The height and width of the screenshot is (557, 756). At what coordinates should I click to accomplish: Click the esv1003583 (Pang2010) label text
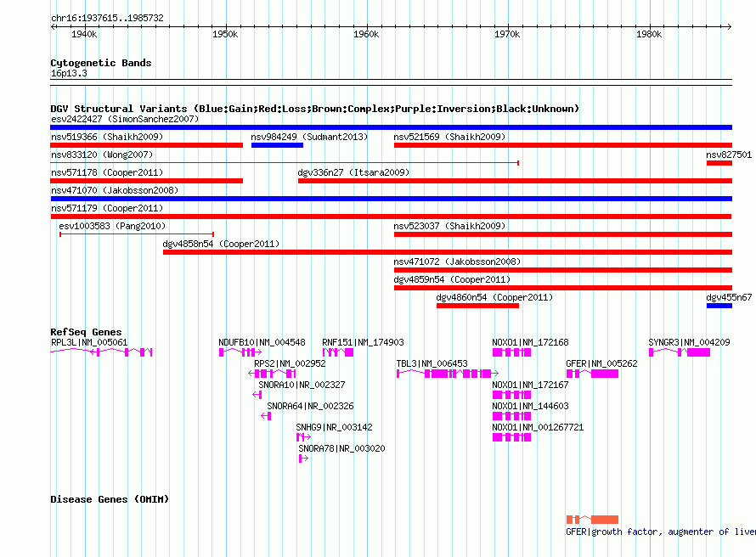coord(112,226)
